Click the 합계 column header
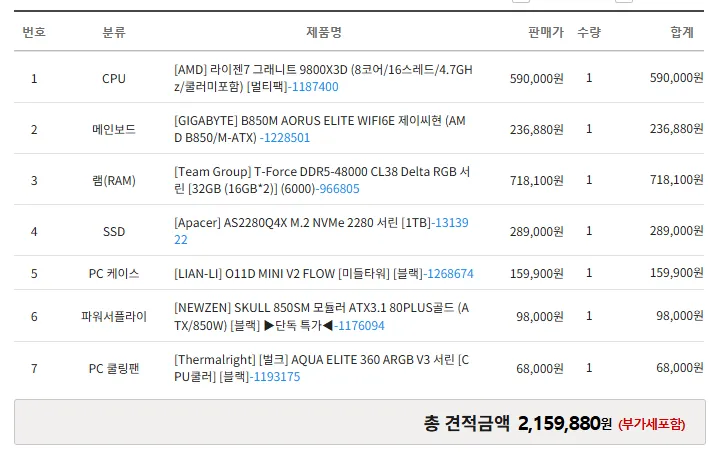Image resolution: width=719 pixels, height=462 pixels. [x=682, y=33]
